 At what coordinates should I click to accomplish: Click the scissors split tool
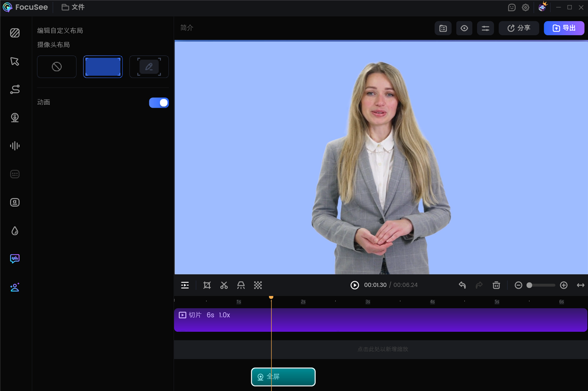[224, 285]
